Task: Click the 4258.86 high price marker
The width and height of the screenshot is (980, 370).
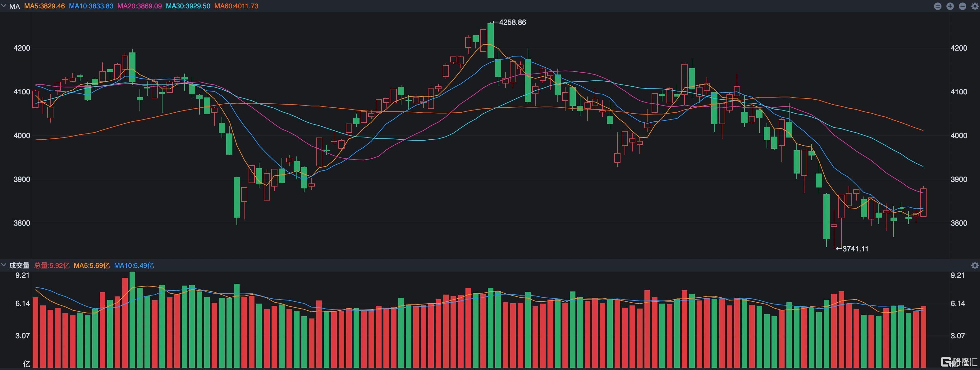Action: pyautogui.click(x=509, y=22)
